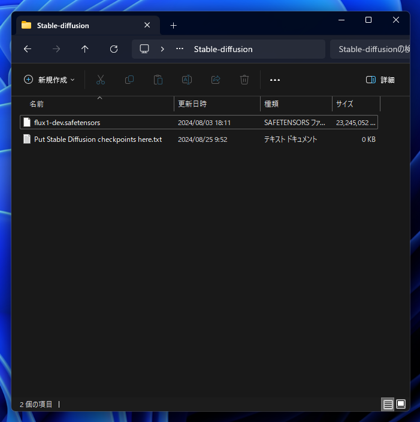420x422 pixels.
Task: Click the Paste clipboard icon
Action: [158, 80]
